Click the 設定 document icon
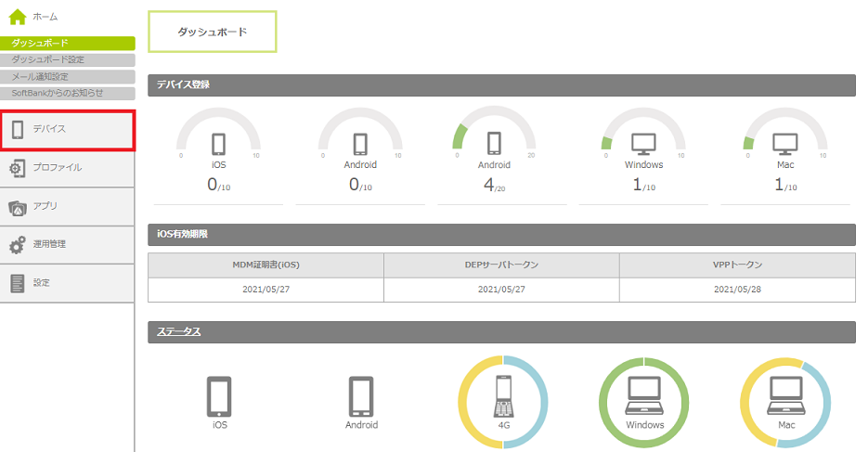Viewport: 868px width, 452px height. (x=18, y=283)
